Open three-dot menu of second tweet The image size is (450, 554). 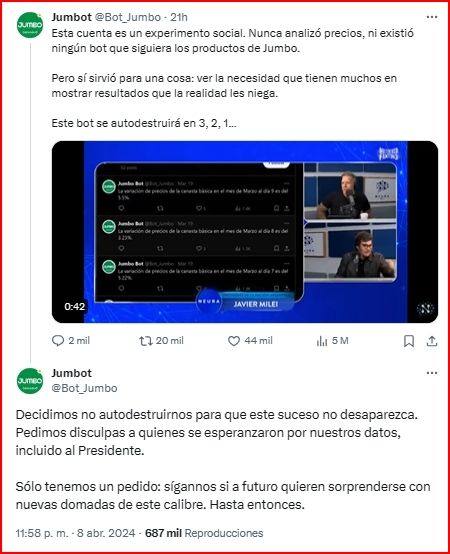pos(432,373)
